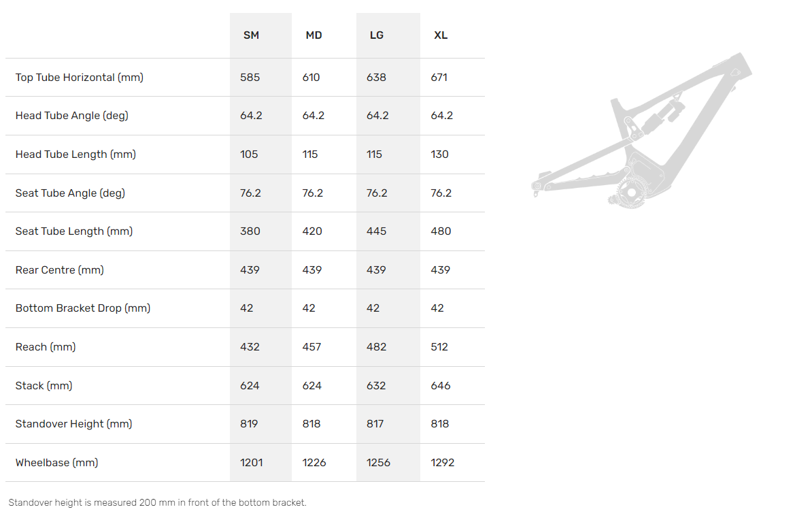
Task: Select the XL size column header
Action: tap(441, 35)
